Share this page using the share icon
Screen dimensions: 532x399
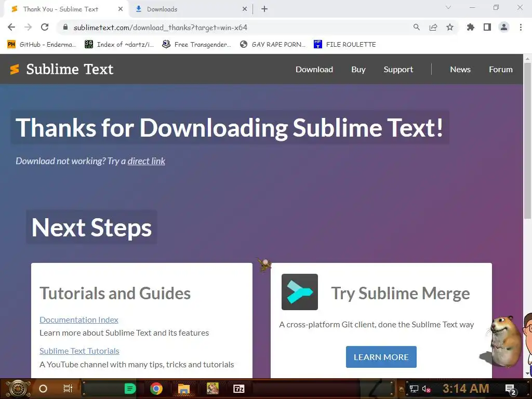(433, 27)
